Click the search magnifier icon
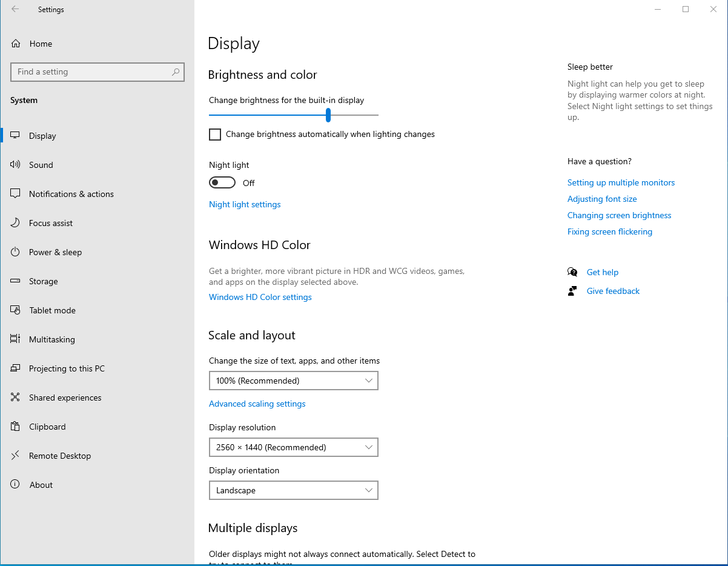The height and width of the screenshot is (566, 728). click(176, 72)
